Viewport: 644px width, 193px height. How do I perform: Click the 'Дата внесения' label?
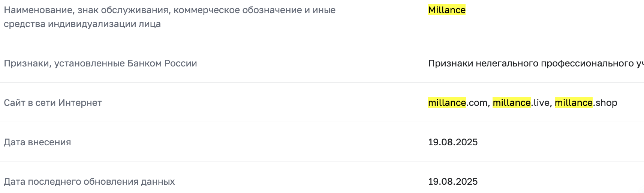point(37,142)
